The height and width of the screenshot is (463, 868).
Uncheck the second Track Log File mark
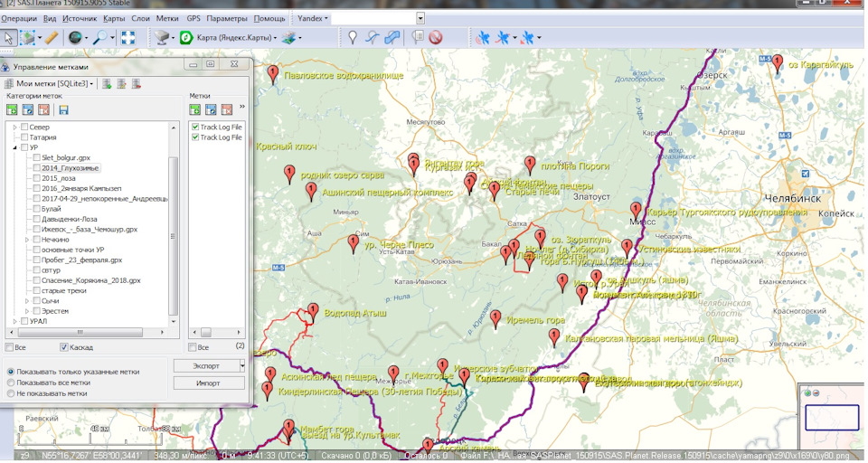195,137
